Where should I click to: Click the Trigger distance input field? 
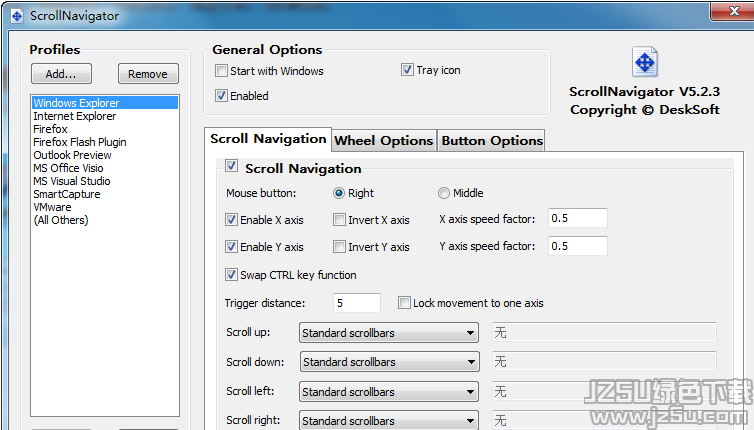tap(357, 303)
